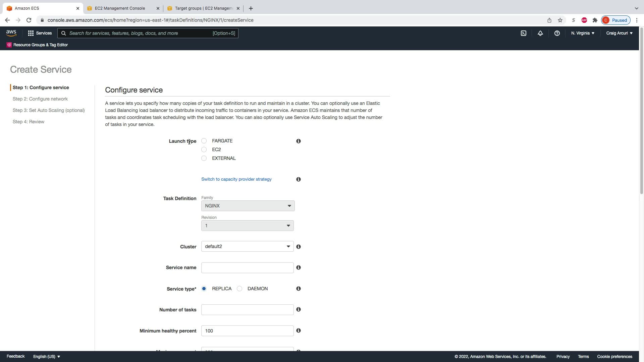644x362 pixels.
Task: Click the Number of tasks field
Action: [247, 310]
